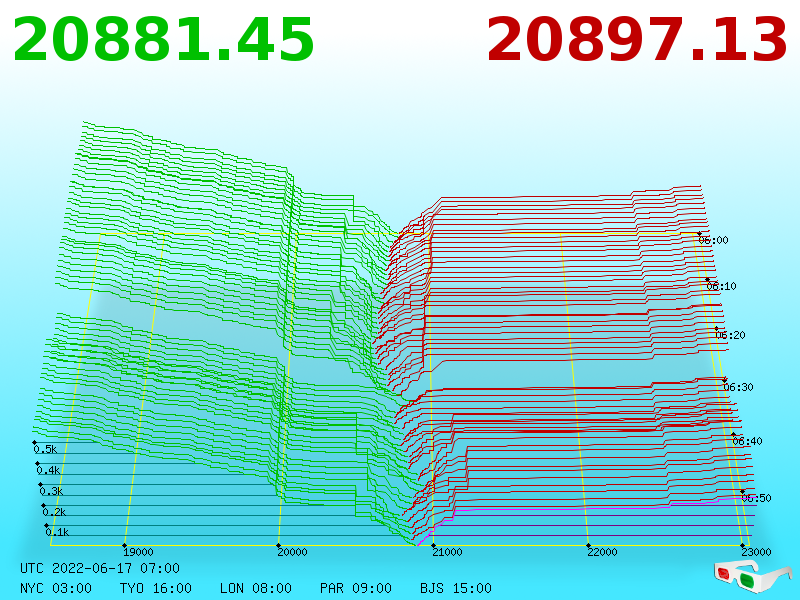This screenshot has height=600, width=800.
Task: Select the 19000 price axis label
Action: [138, 552]
